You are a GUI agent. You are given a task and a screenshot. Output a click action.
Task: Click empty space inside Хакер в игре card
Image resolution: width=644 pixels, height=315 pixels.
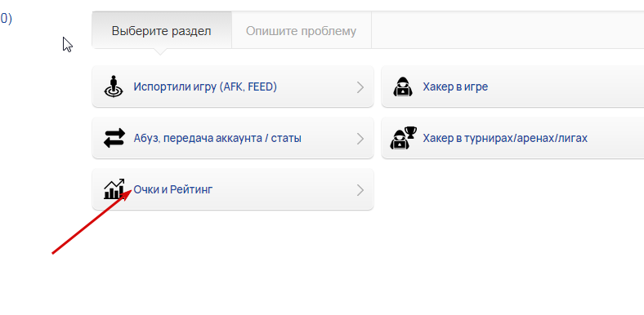click(567, 87)
